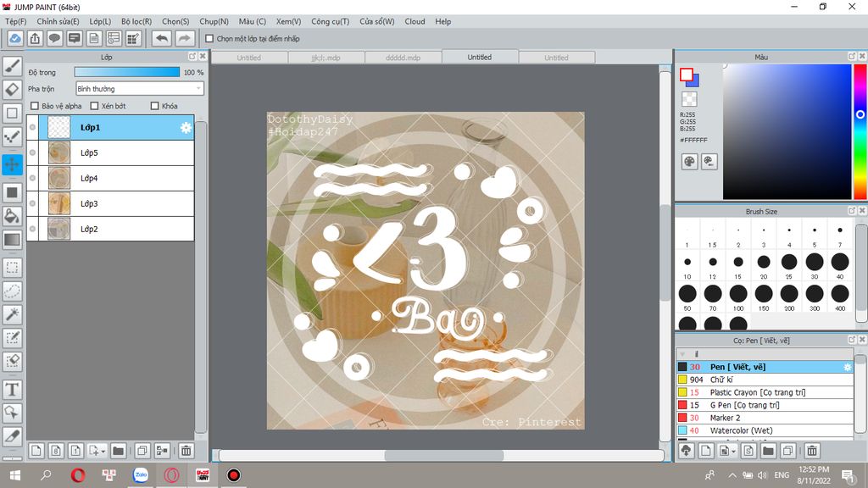This screenshot has height=488, width=868.
Task: Click the Redo arrow in toolbar
Action: pos(185,38)
